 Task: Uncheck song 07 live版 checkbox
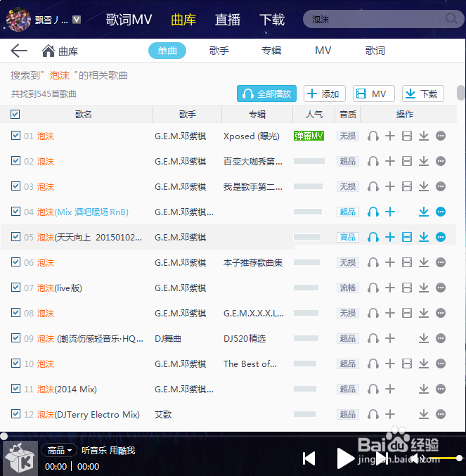point(15,287)
